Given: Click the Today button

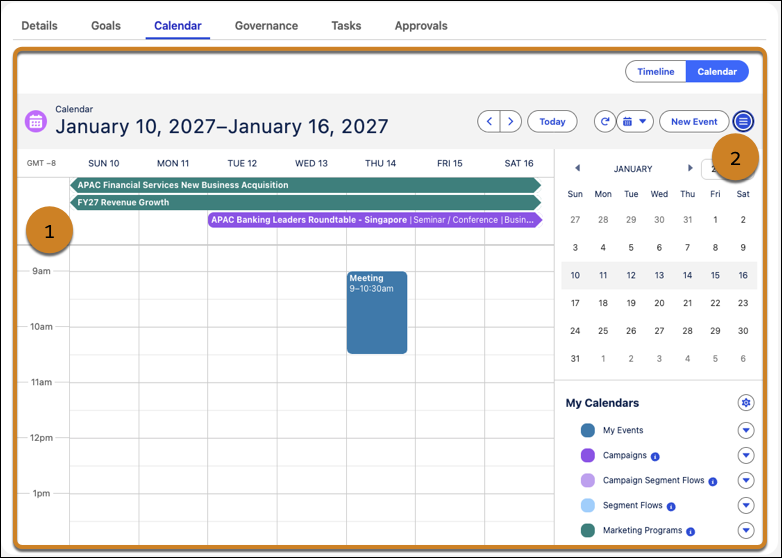Looking at the screenshot, I should 552,121.
